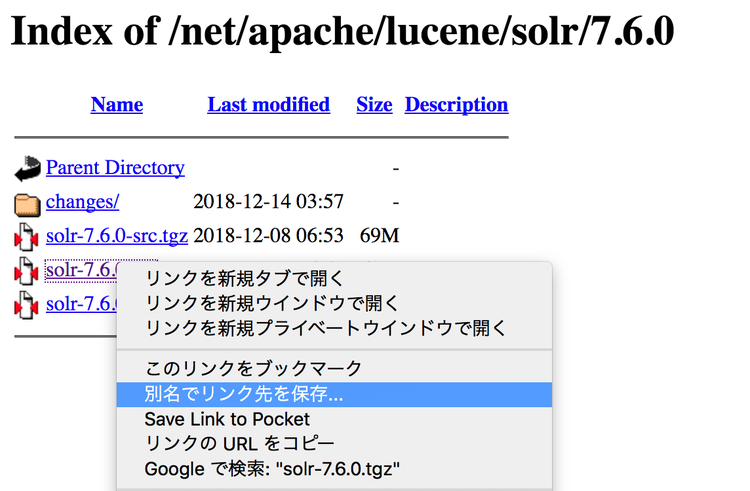Select 別名でリンク先を保存... menu entry
Screen dimensions: 750x491
click(x=334, y=394)
